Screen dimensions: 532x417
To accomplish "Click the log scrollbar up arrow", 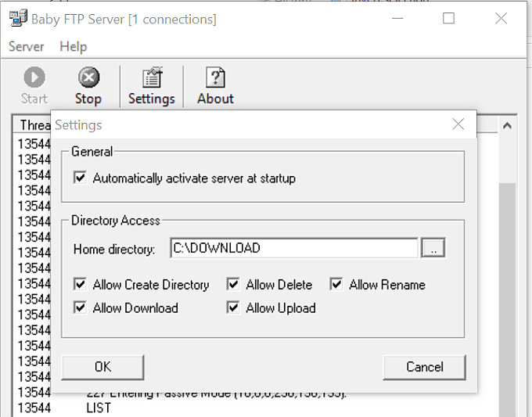I will coord(507,125).
